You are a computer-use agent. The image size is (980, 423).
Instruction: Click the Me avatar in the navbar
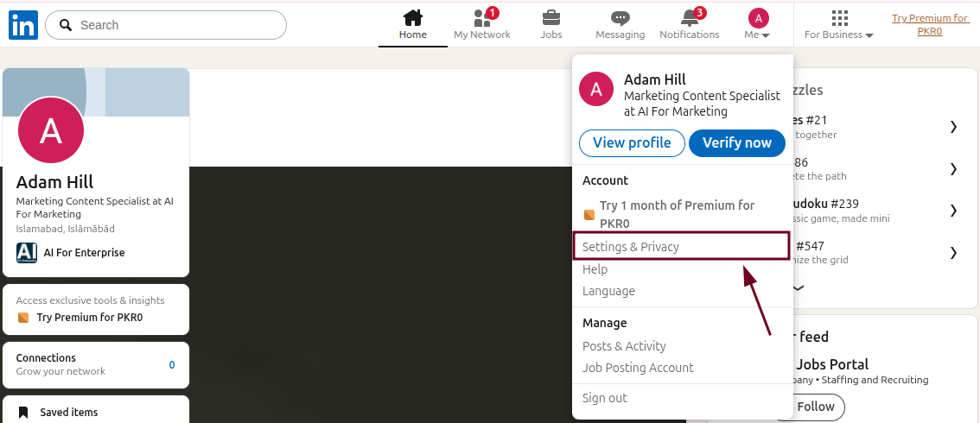coord(758,18)
